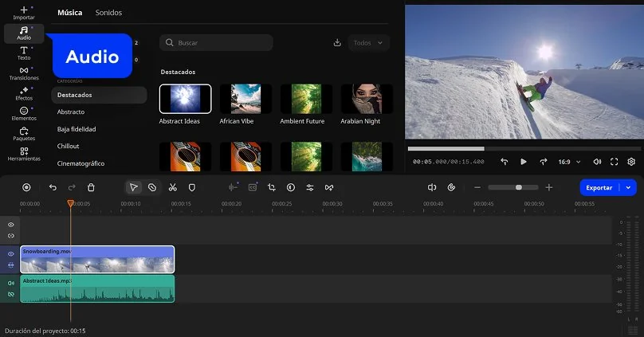Play the video preview

pyautogui.click(x=524, y=162)
